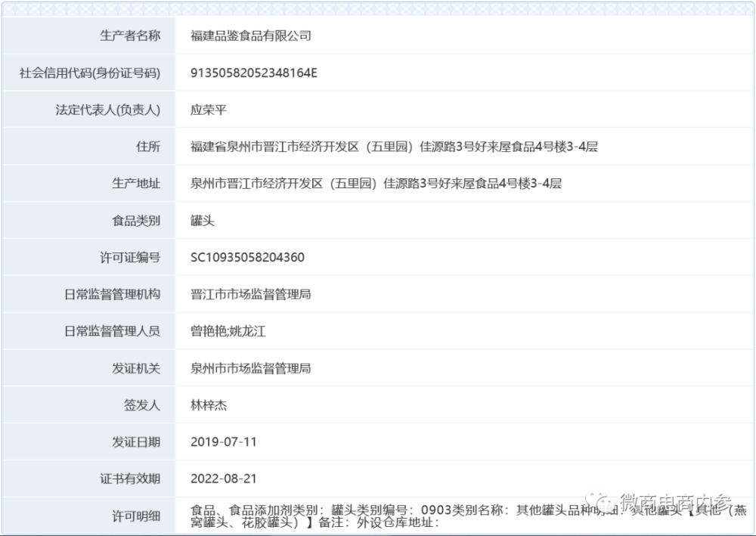Select the license number SC10935058204360

[247, 257]
